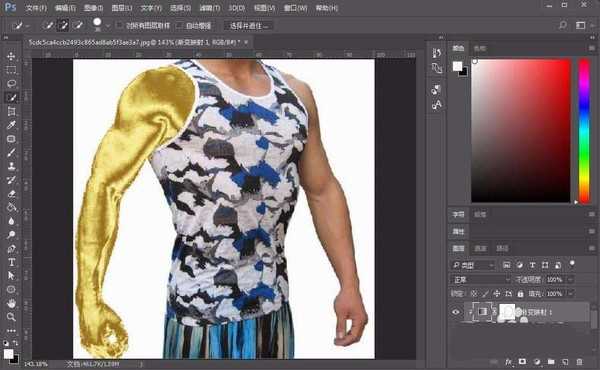Click the Select and Mask (选择并遮住) button
This screenshot has width=600, height=370.
click(x=249, y=26)
